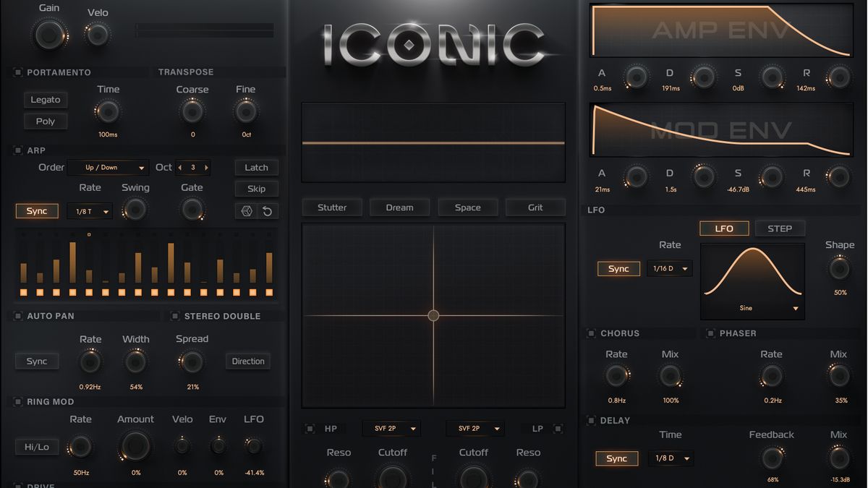Switch to the STEP tab
This screenshot has height=488, width=868.
point(780,228)
